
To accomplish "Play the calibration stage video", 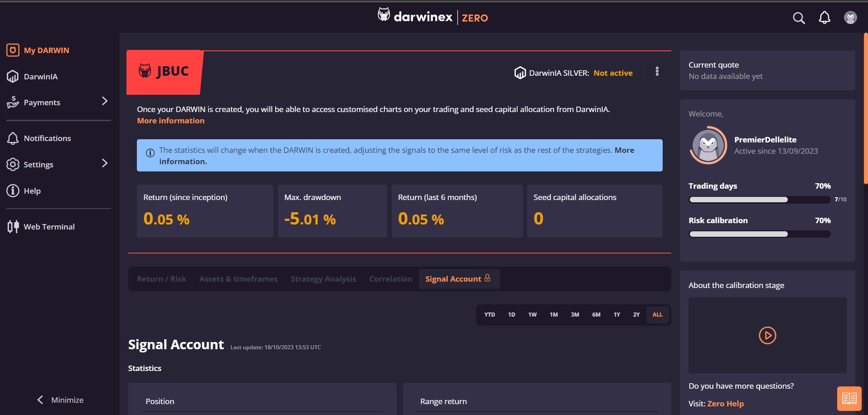I will click(x=767, y=336).
